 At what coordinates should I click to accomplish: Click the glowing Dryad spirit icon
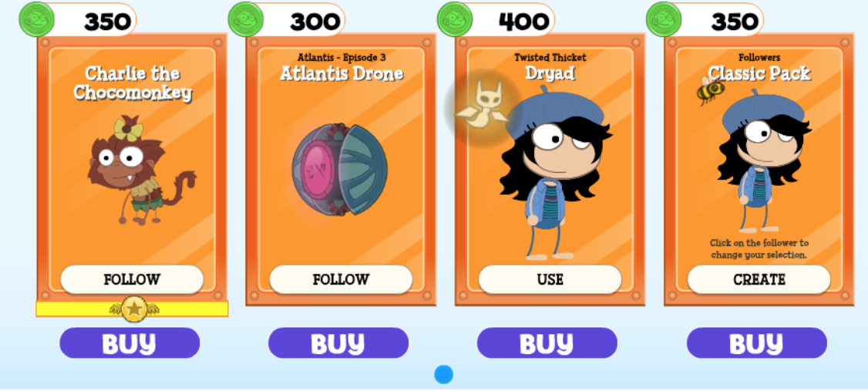click(x=482, y=106)
